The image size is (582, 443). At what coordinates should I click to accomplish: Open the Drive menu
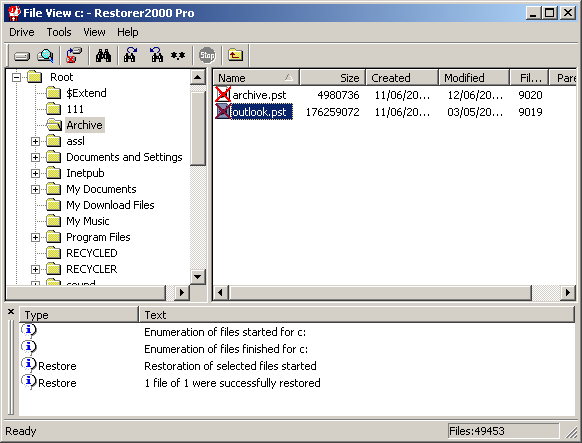(22, 32)
